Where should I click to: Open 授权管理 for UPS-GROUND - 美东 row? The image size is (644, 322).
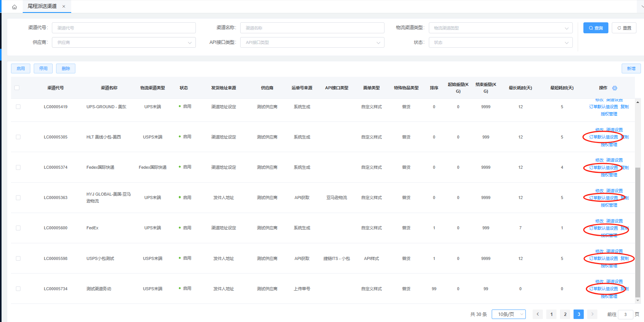click(609, 114)
